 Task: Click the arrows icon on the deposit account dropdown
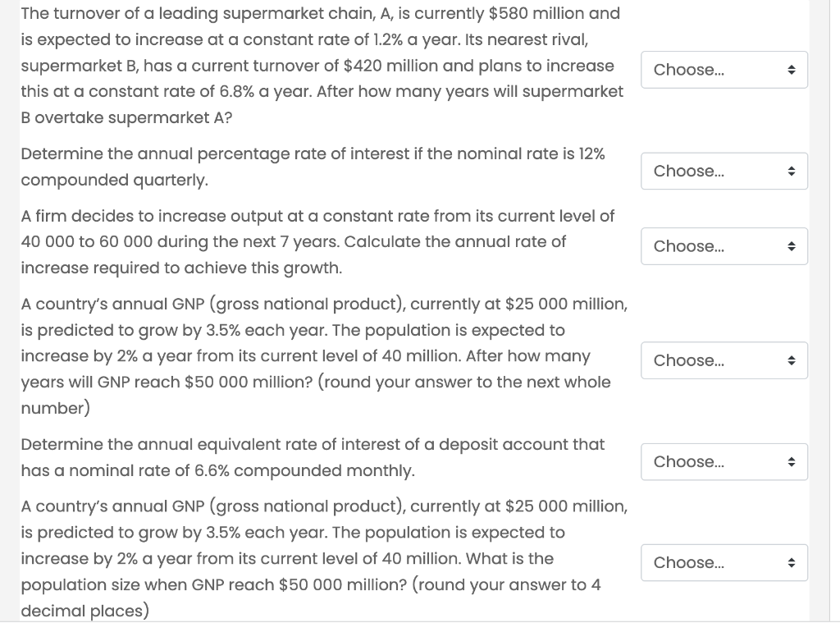tap(792, 461)
